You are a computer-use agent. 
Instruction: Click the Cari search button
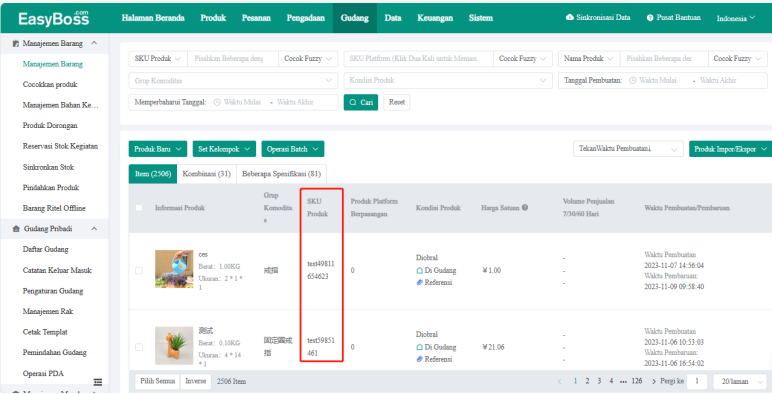(361, 102)
